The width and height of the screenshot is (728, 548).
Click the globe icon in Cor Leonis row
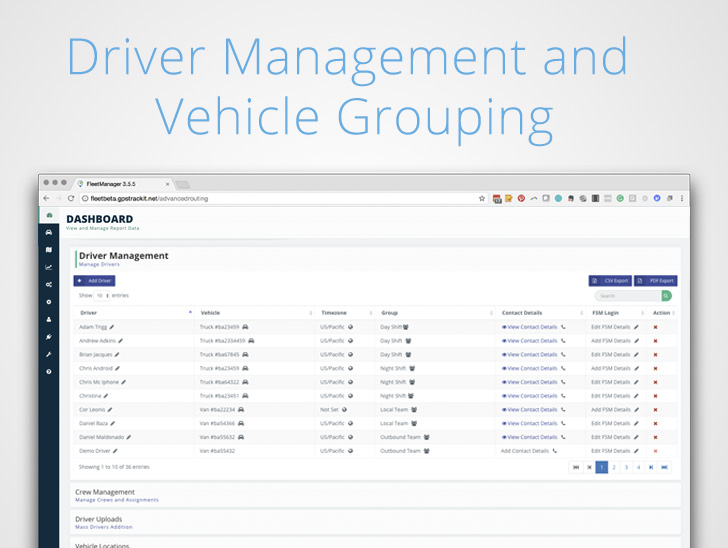click(x=344, y=409)
